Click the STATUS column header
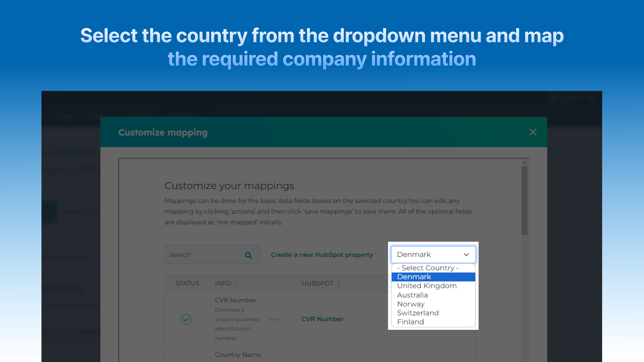Screen dimensions: 644x362 [x=187, y=283]
